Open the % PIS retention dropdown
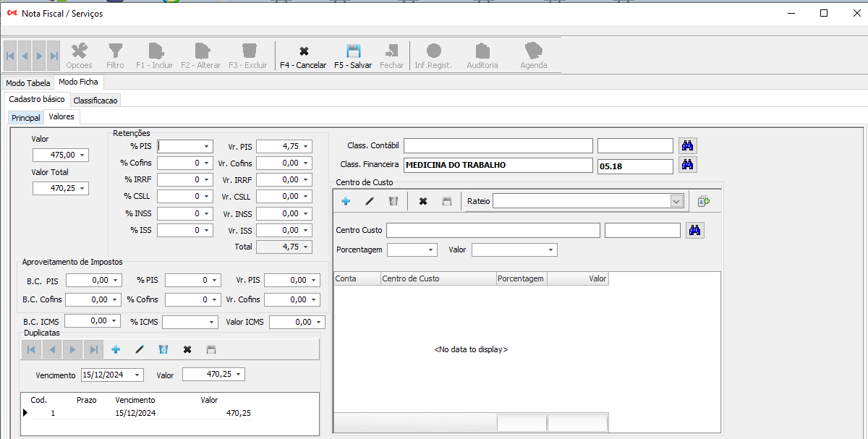 pos(207,146)
